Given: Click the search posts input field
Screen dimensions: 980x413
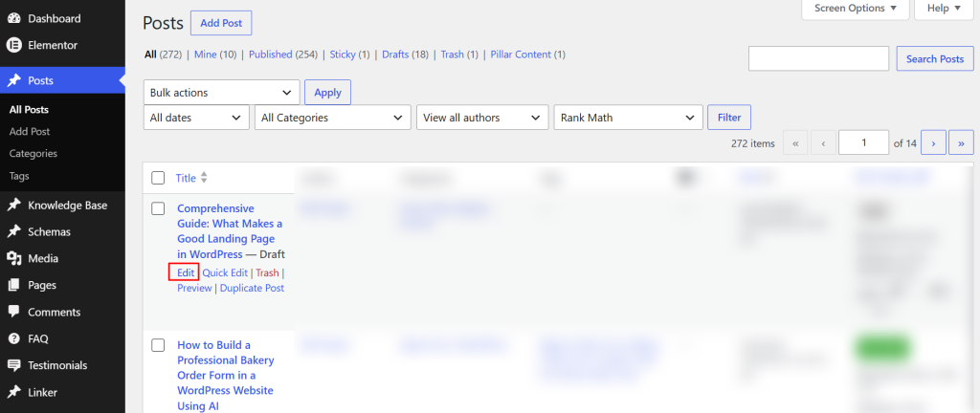Looking at the screenshot, I should 819,58.
